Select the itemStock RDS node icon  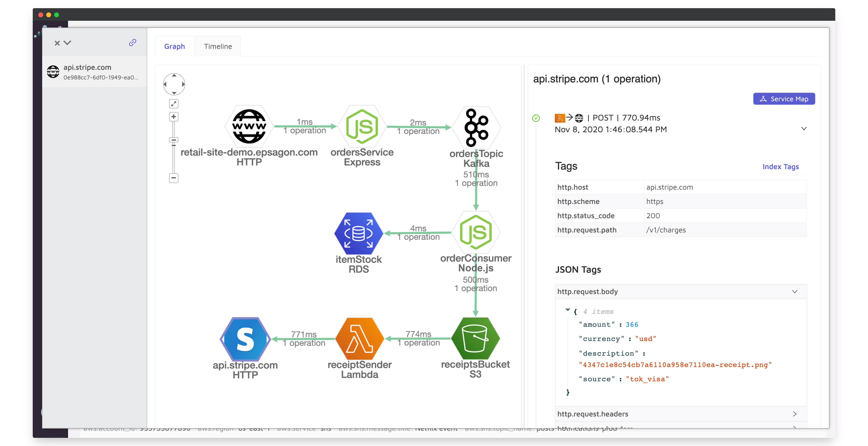(358, 233)
